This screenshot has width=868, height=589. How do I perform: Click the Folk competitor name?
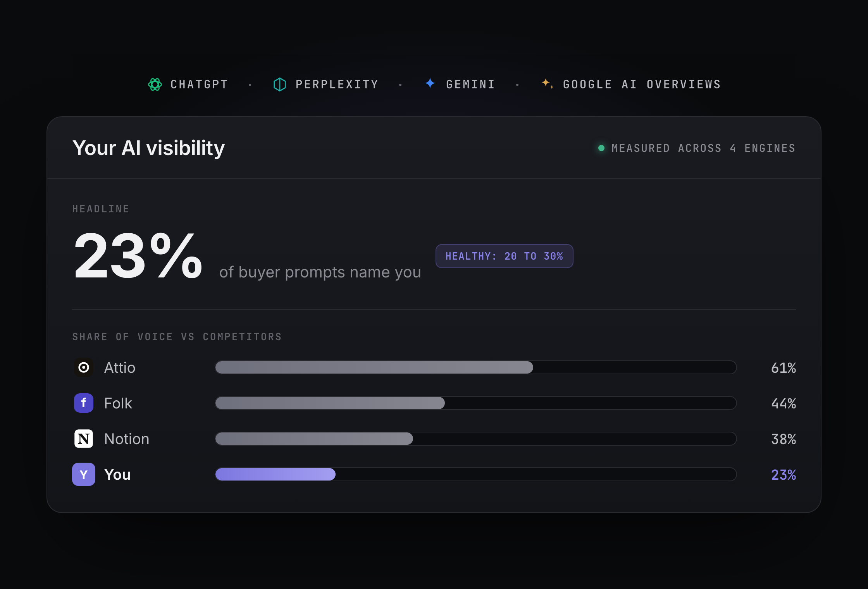click(x=118, y=403)
